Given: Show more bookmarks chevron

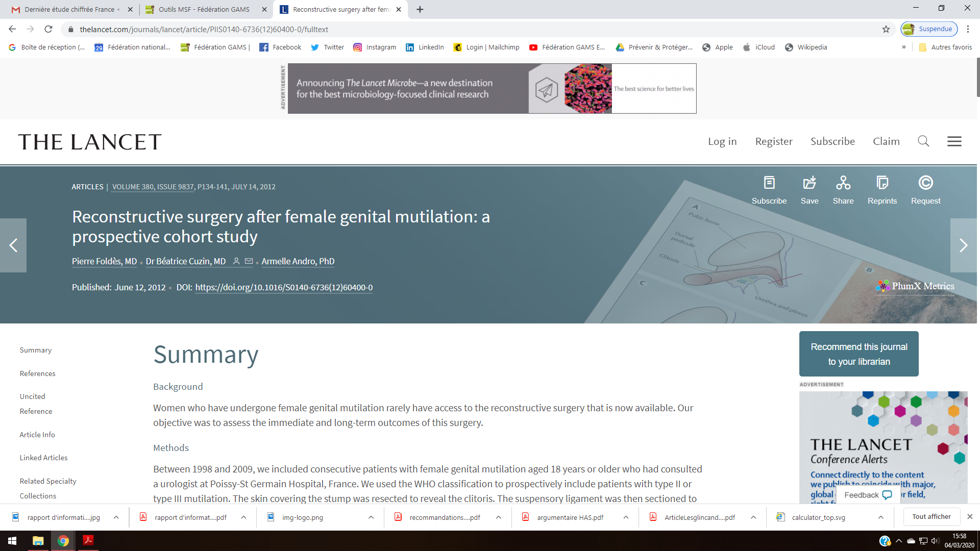Looking at the screenshot, I should click(x=904, y=47).
